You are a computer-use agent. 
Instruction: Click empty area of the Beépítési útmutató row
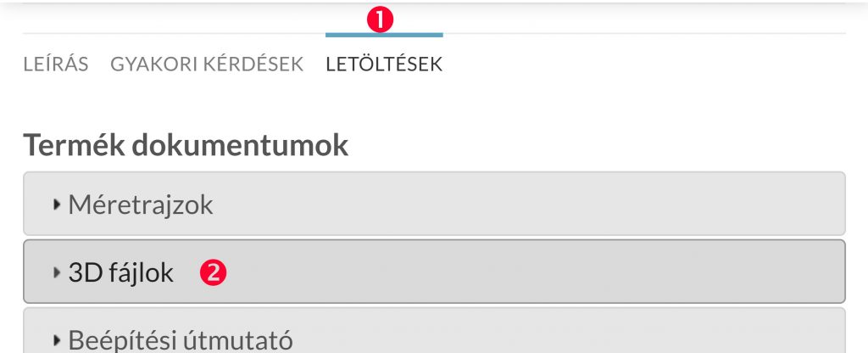(554, 333)
